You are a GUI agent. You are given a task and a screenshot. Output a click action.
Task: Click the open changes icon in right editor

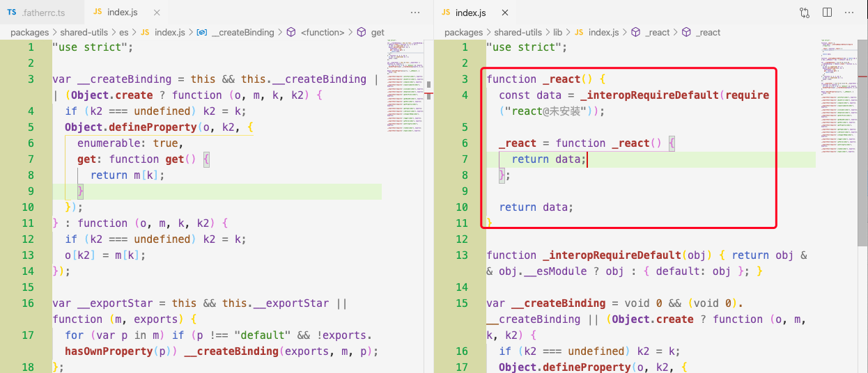click(805, 13)
